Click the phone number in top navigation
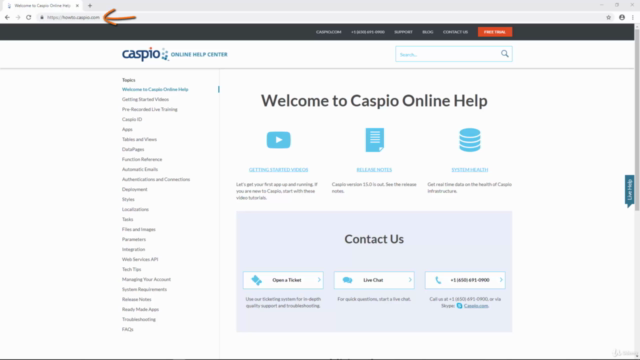The image size is (640, 360). tap(368, 32)
